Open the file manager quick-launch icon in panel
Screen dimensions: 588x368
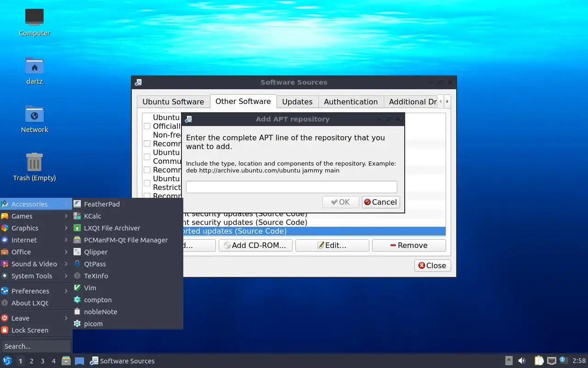tap(66, 361)
